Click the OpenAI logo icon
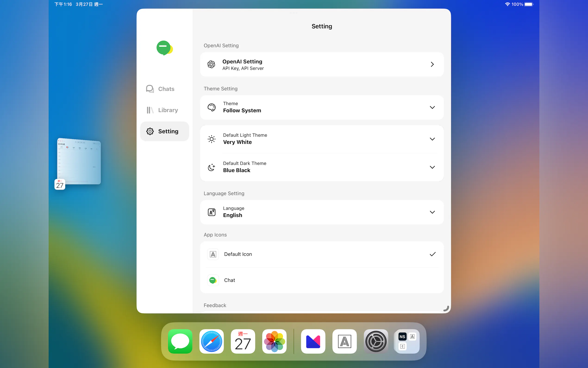This screenshot has width=588, height=368. coord(211,64)
